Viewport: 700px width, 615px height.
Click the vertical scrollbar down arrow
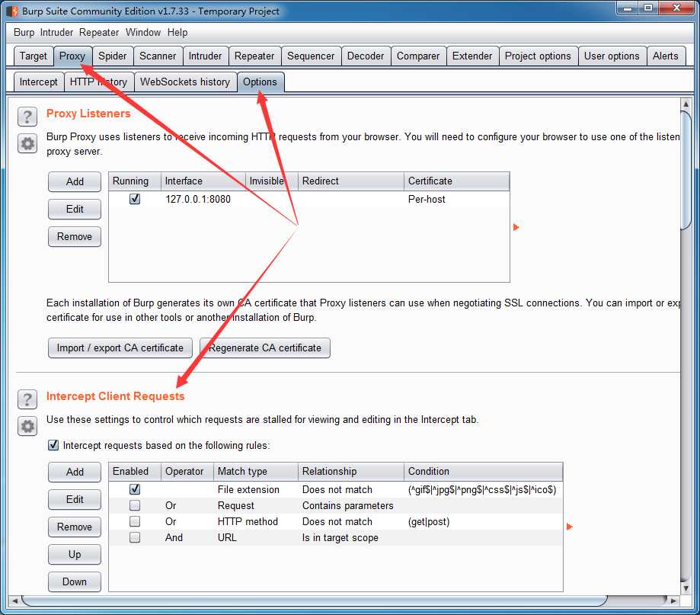[x=686, y=588]
